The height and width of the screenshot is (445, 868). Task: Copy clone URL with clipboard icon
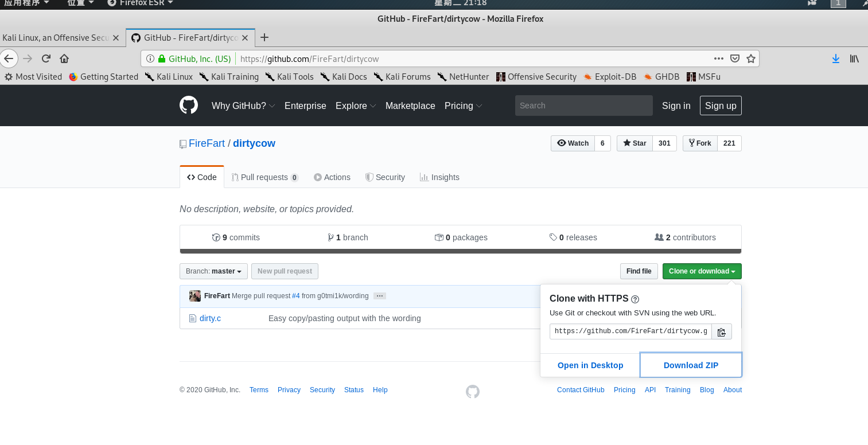(x=722, y=331)
